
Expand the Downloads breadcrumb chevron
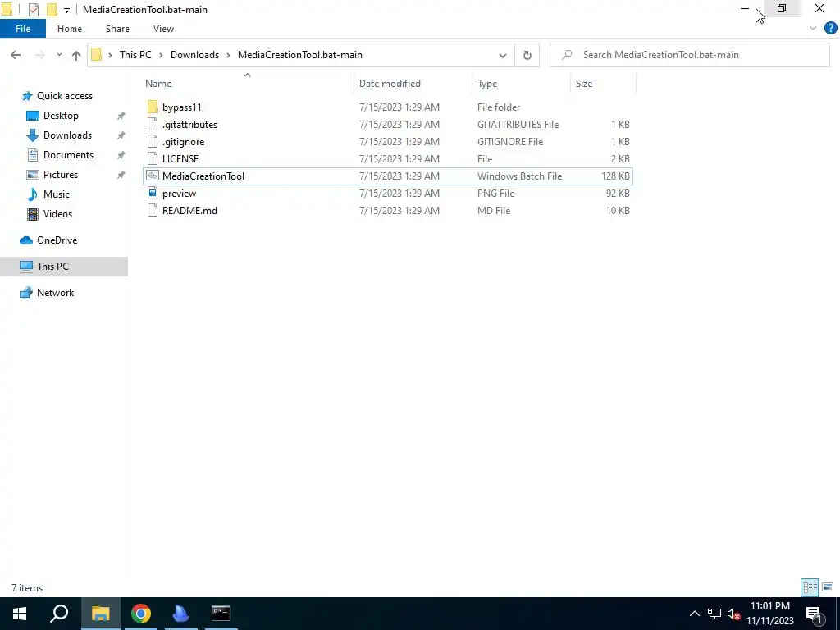click(x=228, y=55)
